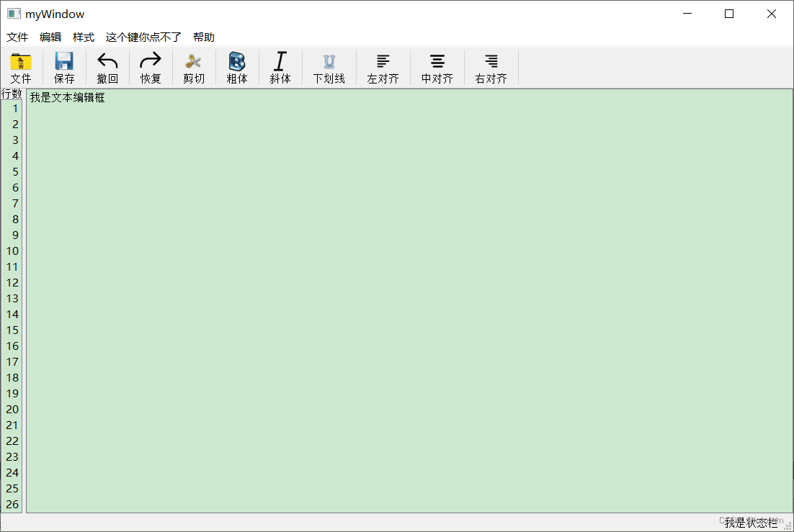Screen dimensions: 794x532
Task: Select line number 1 in gutter
Action: coord(15,108)
